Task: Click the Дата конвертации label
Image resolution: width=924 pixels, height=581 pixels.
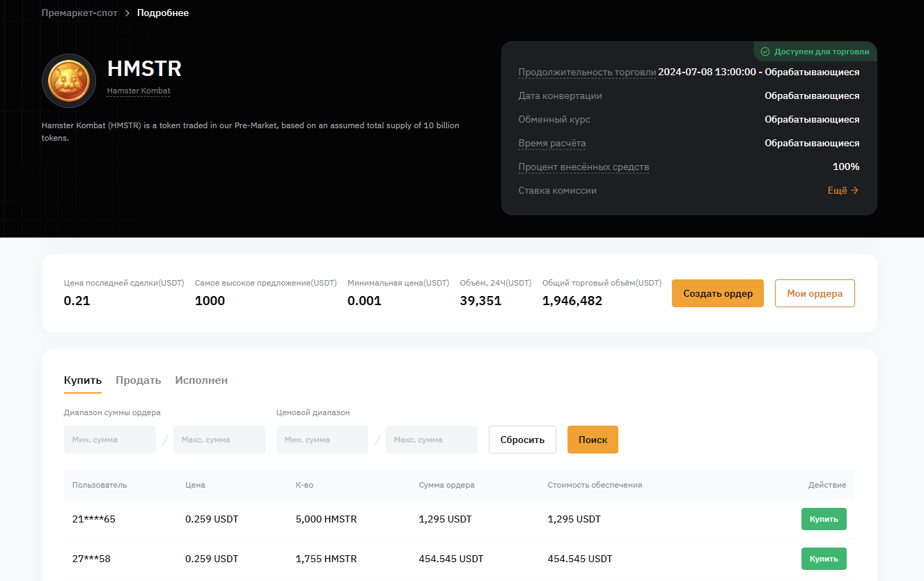Action: click(560, 96)
